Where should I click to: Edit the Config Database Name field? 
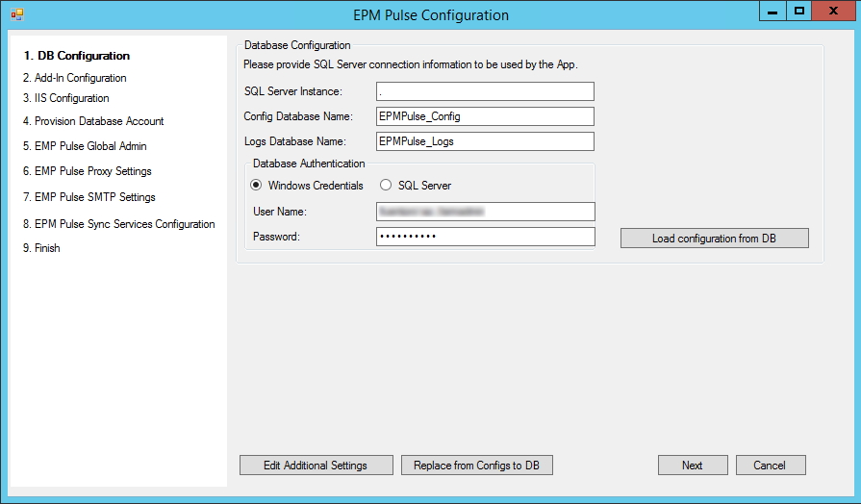pos(485,116)
